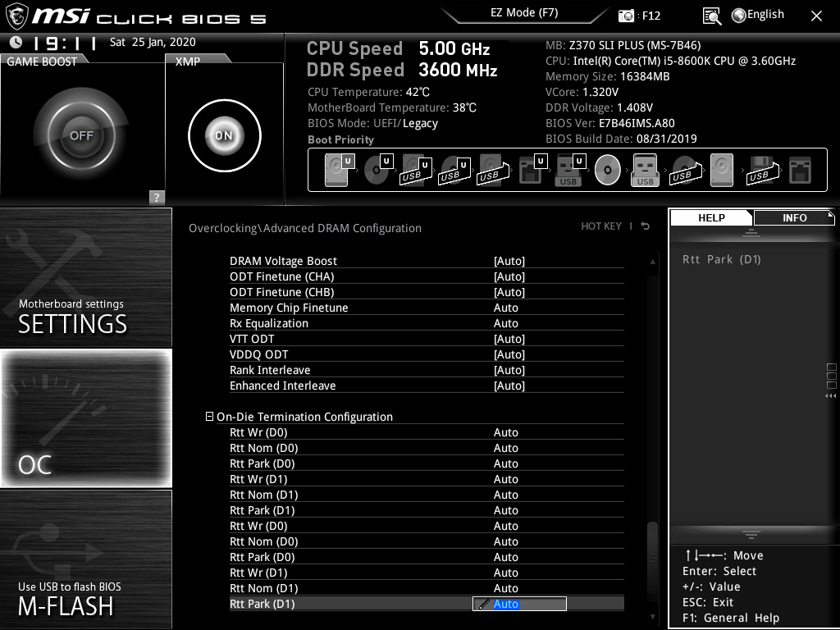The width and height of the screenshot is (840, 630).
Task: Select the legacy USB floppy boot icon
Action: [762, 171]
